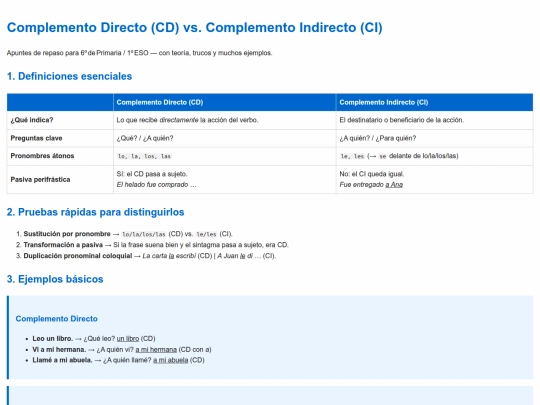Click cell '¿A quién? / ¿Para quién?'
This screenshot has width=540, height=405.
tap(378, 138)
